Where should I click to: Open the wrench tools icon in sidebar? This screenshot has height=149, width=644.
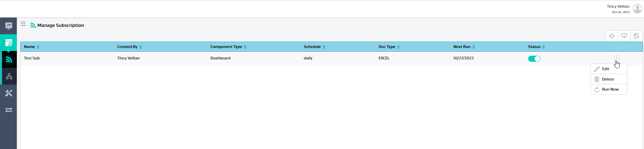[9, 93]
